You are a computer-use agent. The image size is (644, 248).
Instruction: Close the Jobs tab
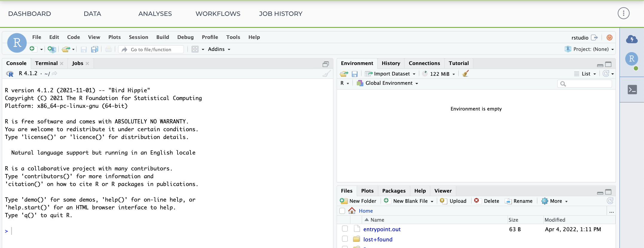[x=87, y=63]
